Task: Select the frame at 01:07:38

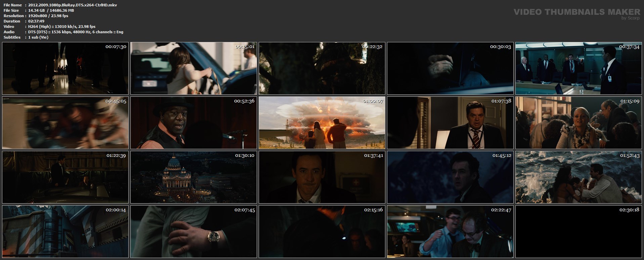Action: [x=450, y=123]
